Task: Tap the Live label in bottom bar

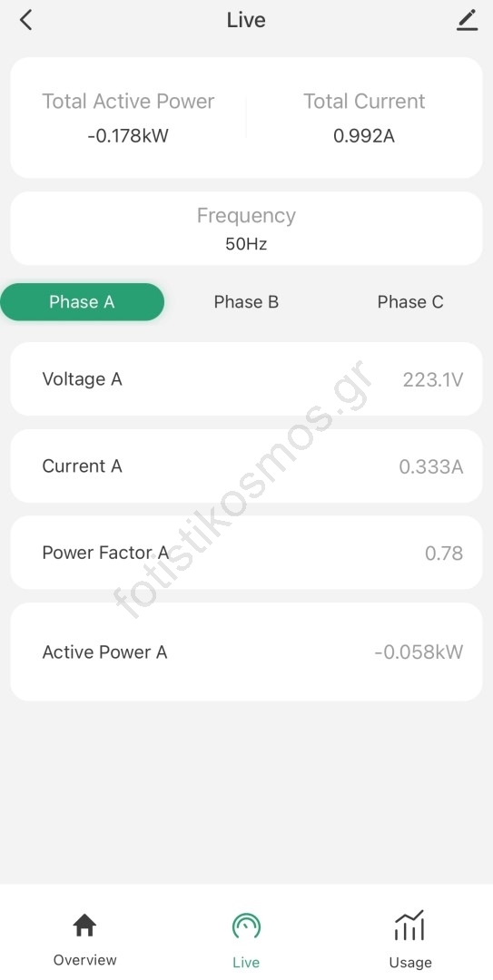Action: click(246, 962)
